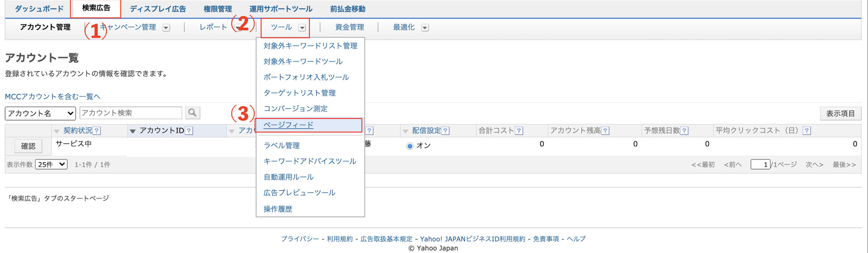Click help icon beside アカウント残高 column
The height and width of the screenshot is (253, 868).
click(605, 131)
